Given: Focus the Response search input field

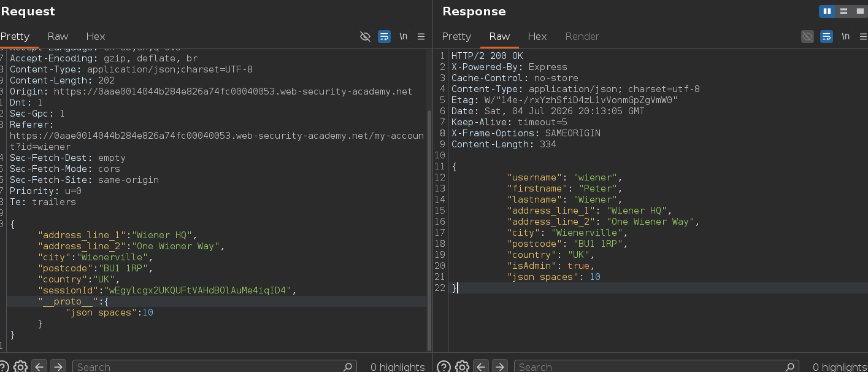Looking at the screenshot, I should 656,366.
